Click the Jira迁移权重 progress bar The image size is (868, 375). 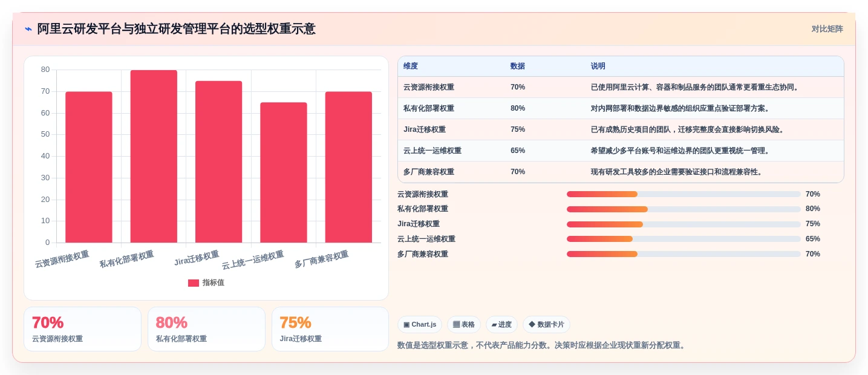point(684,224)
